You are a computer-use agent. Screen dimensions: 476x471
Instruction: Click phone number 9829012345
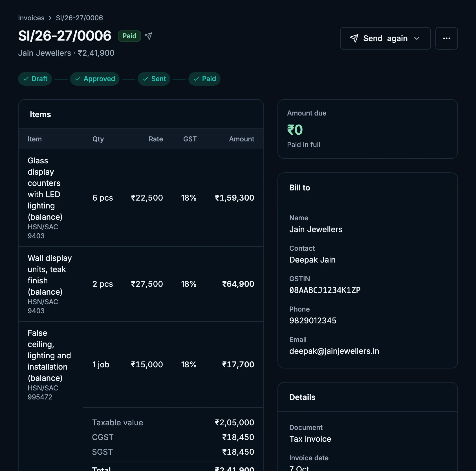313,321
